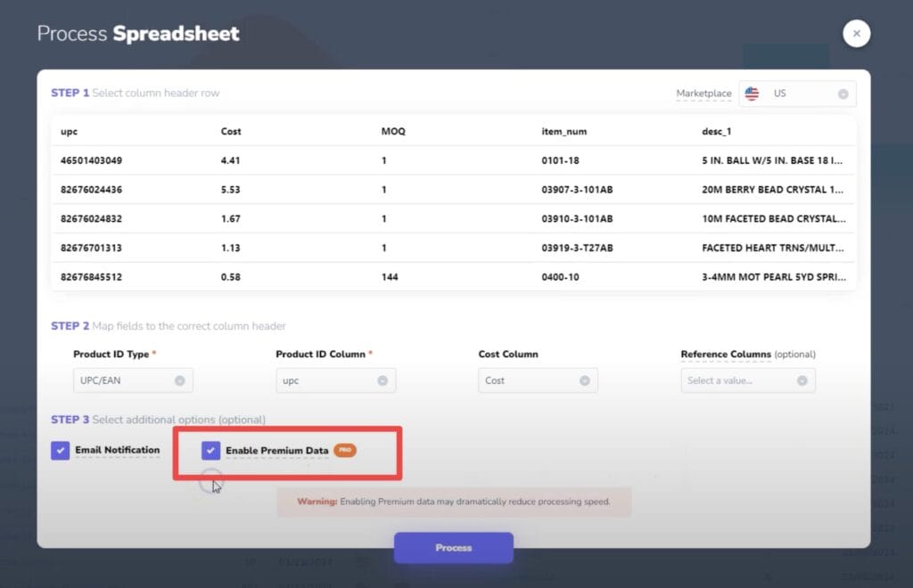Screen dimensions: 913x588
Task: Click the chevron icon inside the Marketplace selector
Action: [x=843, y=93]
